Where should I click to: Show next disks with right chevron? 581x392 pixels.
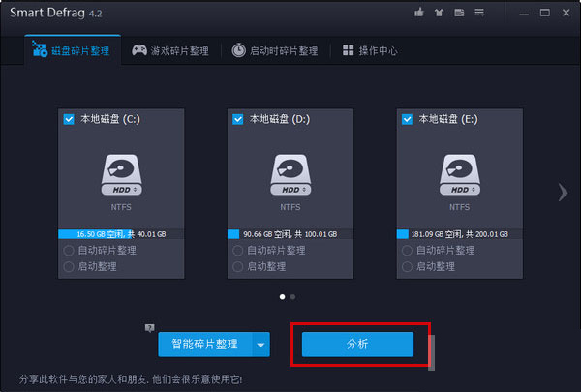[564, 193]
